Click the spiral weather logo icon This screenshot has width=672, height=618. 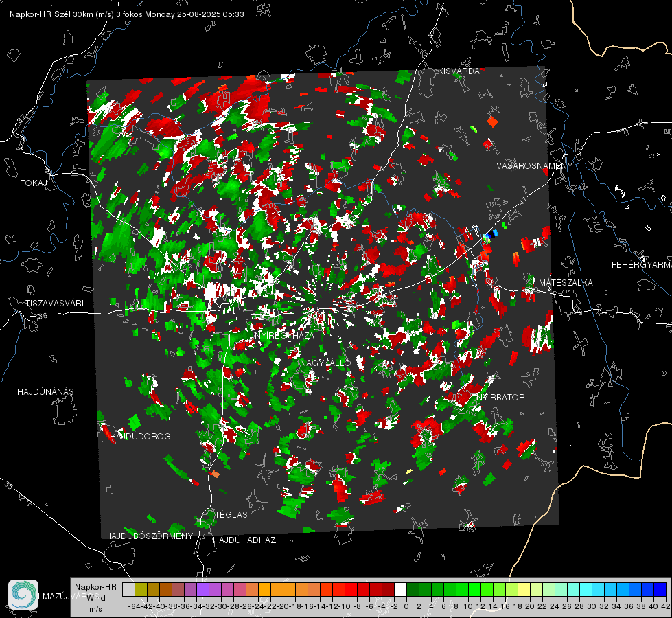point(23,595)
